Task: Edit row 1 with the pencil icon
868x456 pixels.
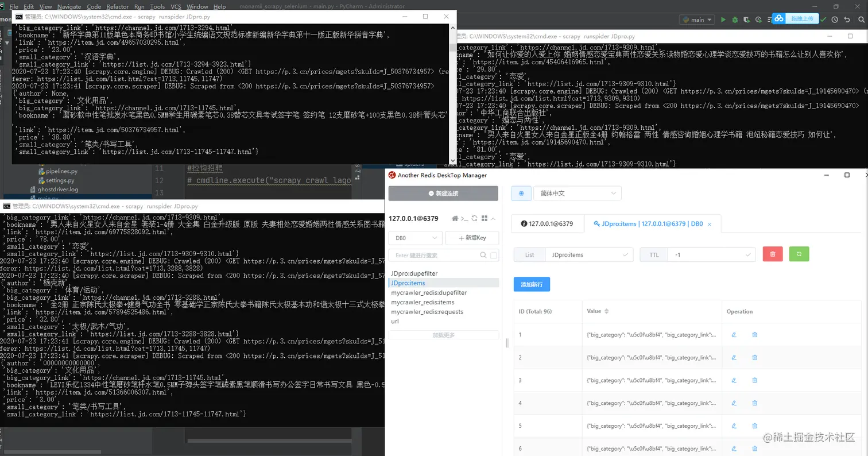Action: click(x=734, y=334)
